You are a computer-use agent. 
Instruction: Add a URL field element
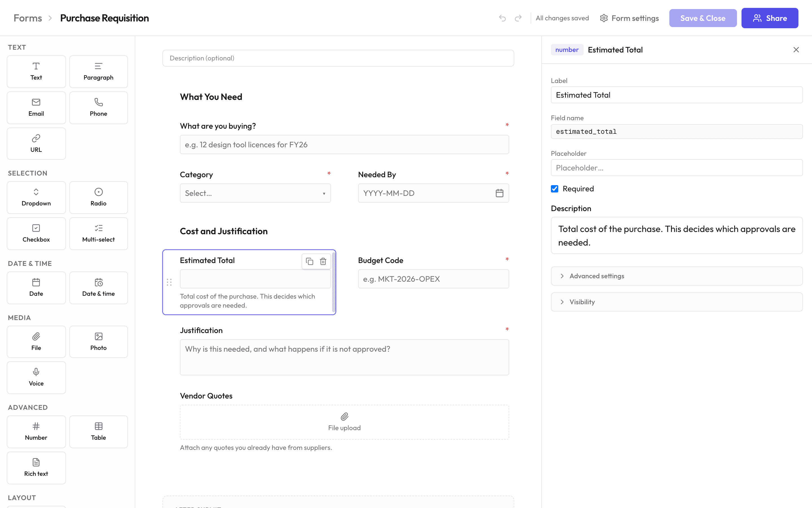click(x=36, y=143)
